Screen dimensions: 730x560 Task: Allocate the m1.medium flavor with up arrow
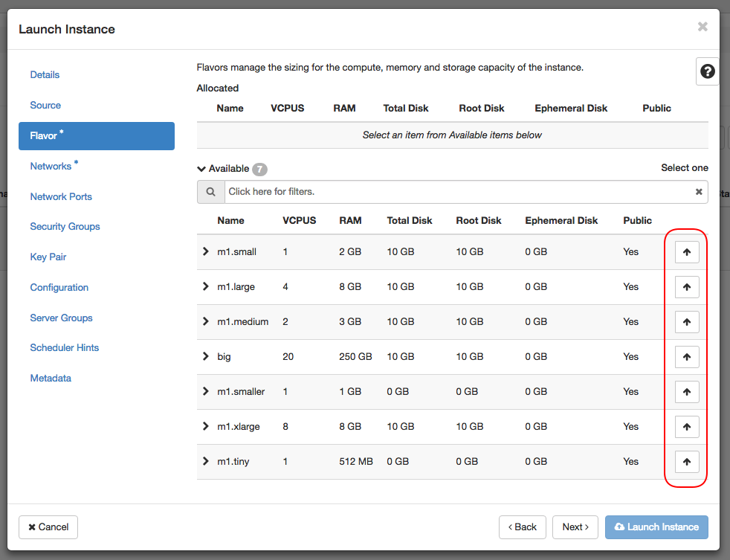(x=687, y=322)
